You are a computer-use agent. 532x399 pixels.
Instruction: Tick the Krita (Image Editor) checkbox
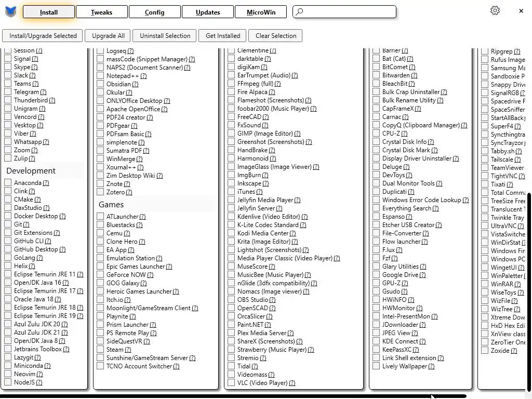[x=231, y=242]
